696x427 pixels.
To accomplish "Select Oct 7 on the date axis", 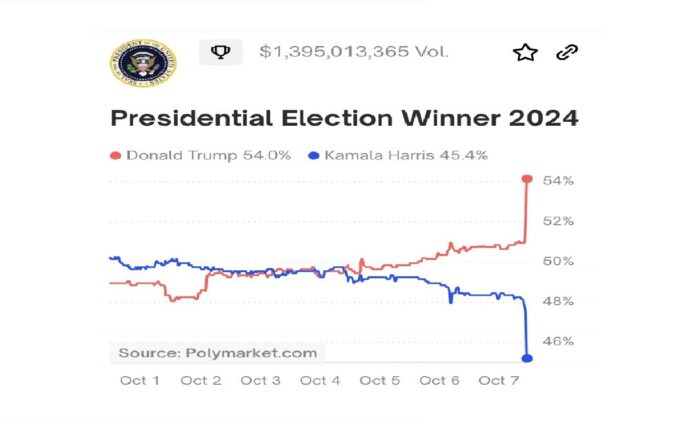I will pos(499,380).
